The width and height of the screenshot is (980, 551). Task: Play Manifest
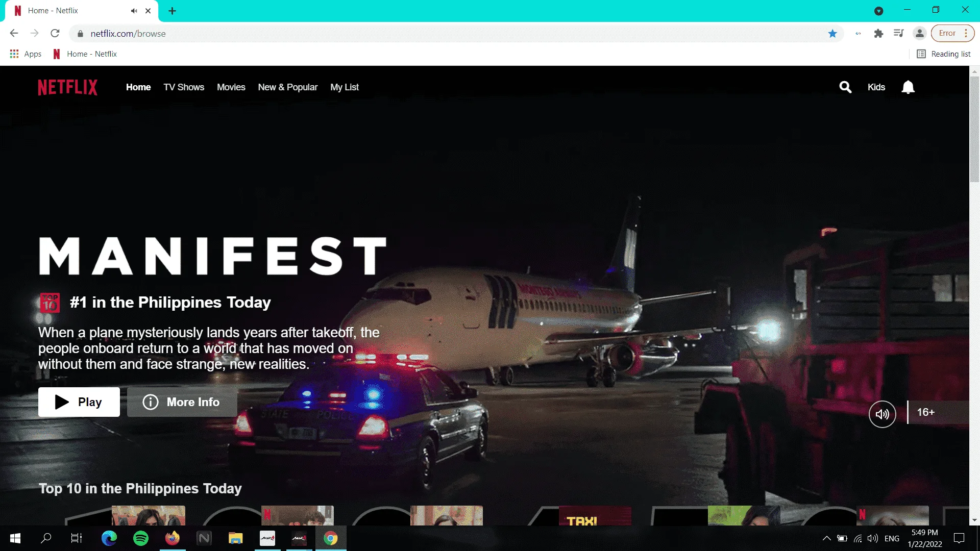click(79, 402)
